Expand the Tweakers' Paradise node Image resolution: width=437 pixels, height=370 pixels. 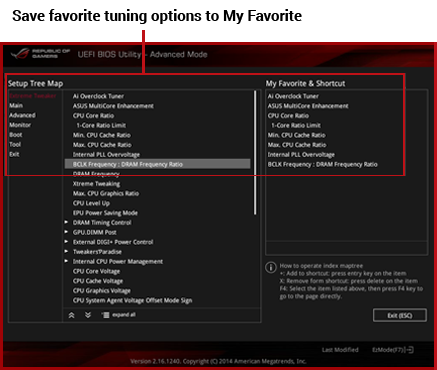[66, 251]
